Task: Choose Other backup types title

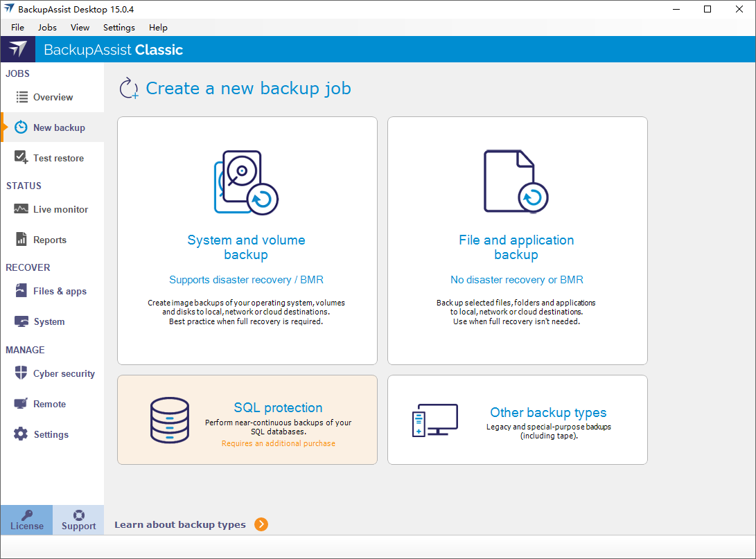Action: [548, 413]
